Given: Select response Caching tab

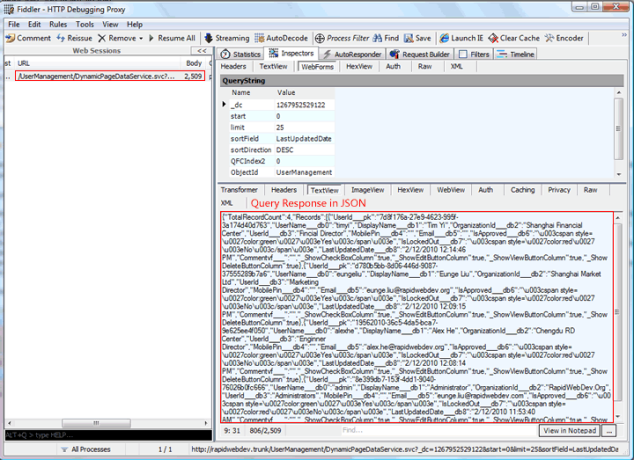Looking at the screenshot, I should pos(522,190).
